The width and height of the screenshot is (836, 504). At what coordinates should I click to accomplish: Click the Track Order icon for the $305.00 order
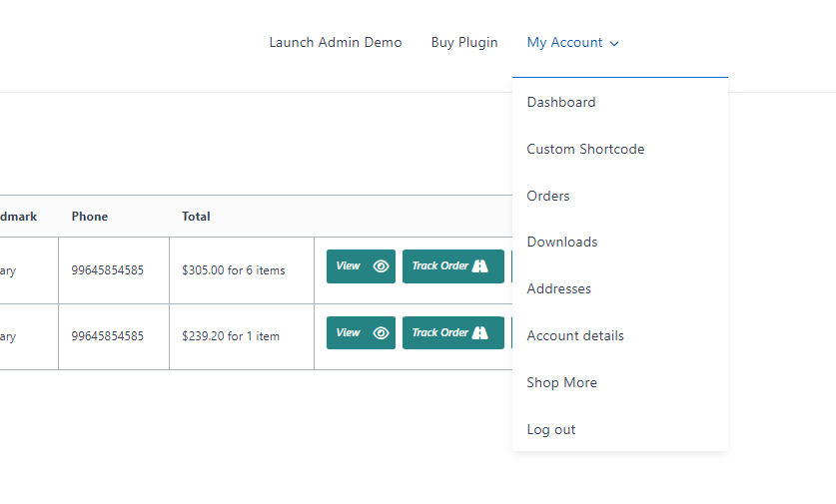480,266
